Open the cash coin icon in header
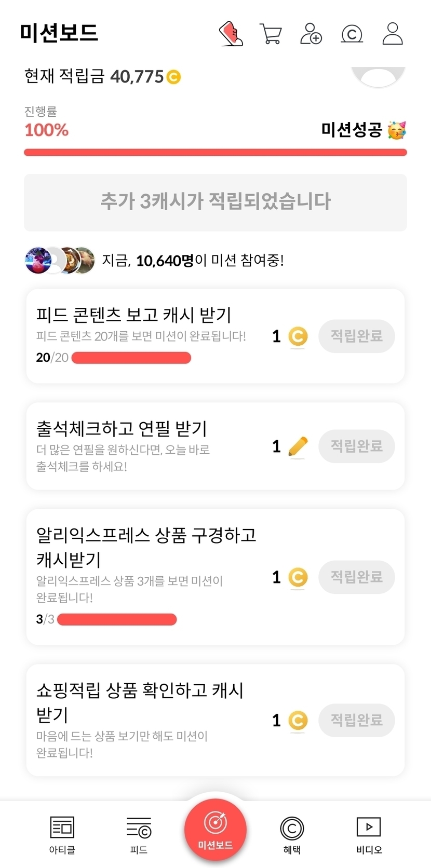This screenshot has width=431, height=868. point(352,34)
